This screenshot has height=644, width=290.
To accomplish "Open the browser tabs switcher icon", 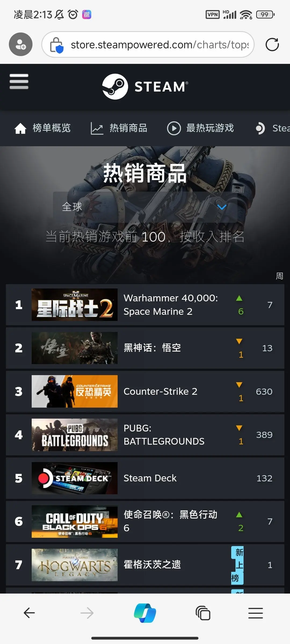I will [x=203, y=613].
